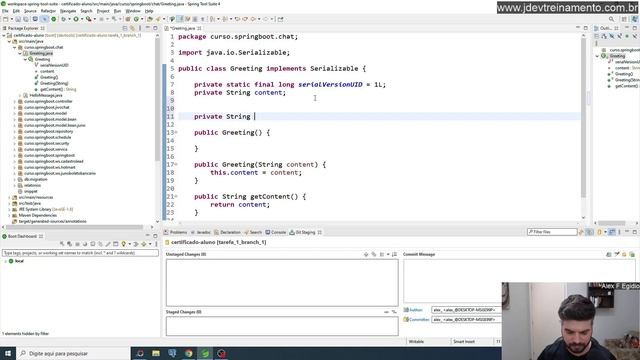Switch to the Console tab
This screenshot has width=640, height=360.
(x=276, y=232)
